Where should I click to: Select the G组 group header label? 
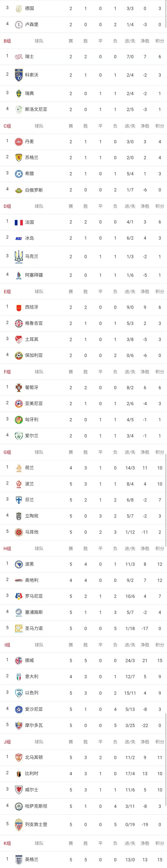click(x=7, y=452)
